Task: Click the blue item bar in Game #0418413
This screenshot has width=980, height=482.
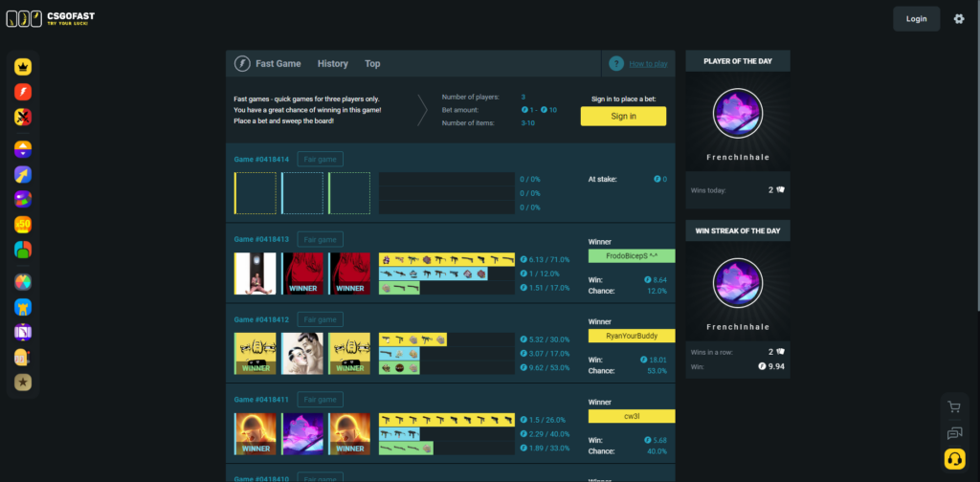Action: [x=434, y=274]
